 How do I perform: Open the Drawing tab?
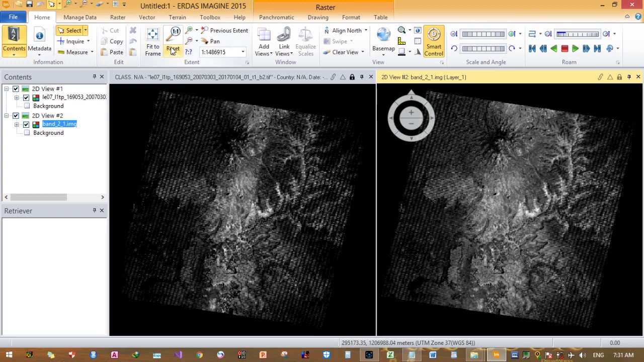[318, 17]
